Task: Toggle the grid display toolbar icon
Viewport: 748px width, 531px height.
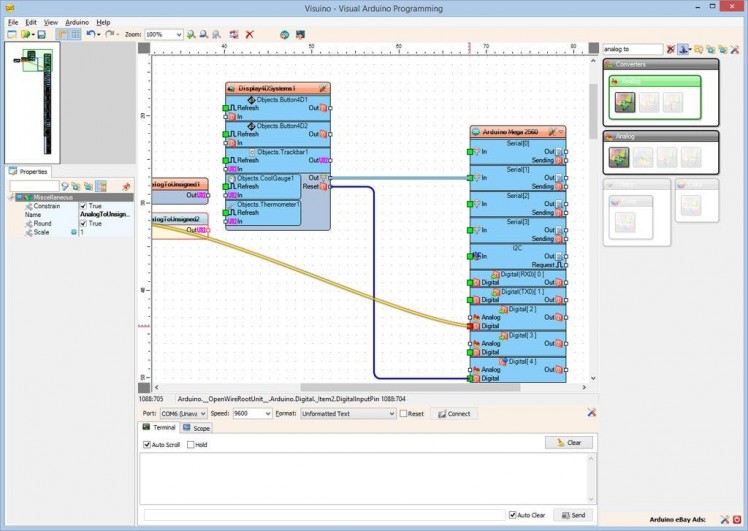Action: click(x=76, y=34)
